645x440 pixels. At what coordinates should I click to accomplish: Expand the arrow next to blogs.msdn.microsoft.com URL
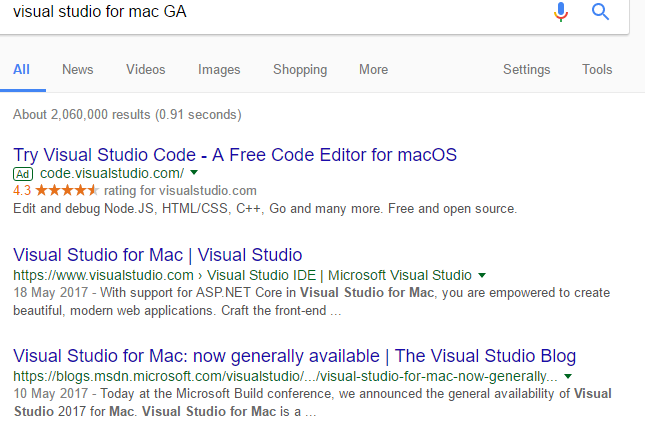tap(568, 376)
